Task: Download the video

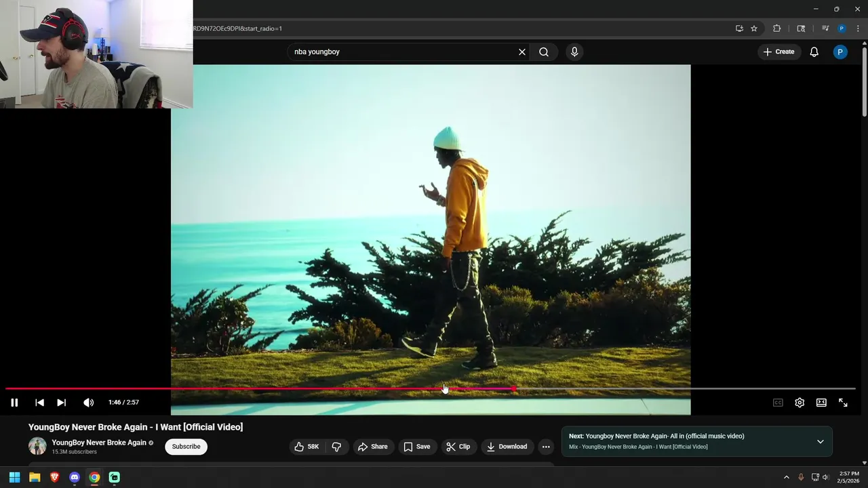Action: tap(507, 447)
